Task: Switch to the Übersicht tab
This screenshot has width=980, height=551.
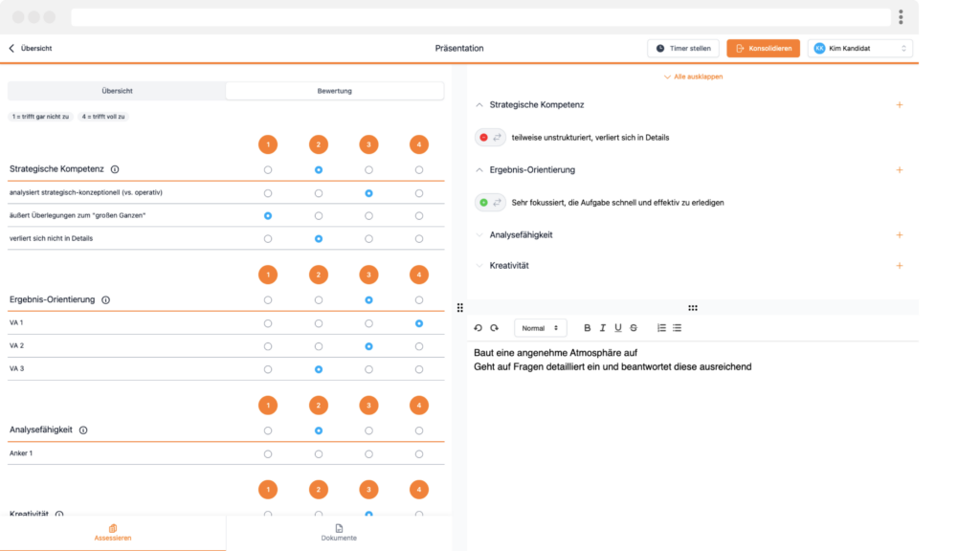Action: point(117,91)
